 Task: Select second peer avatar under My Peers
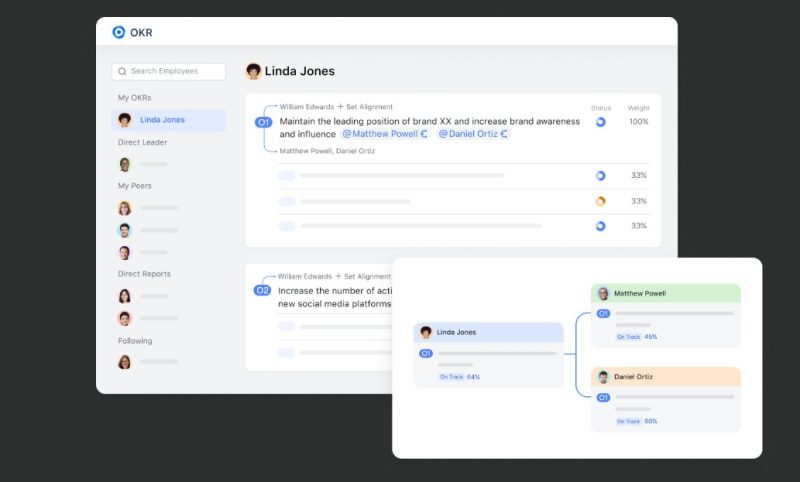(x=124, y=230)
